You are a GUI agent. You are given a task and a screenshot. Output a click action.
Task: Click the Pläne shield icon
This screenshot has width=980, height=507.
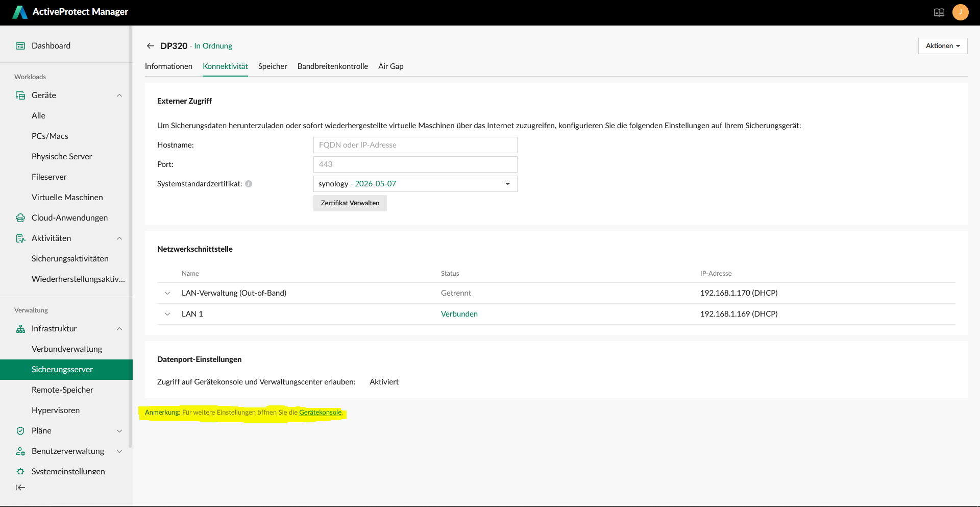tap(20, 431)
